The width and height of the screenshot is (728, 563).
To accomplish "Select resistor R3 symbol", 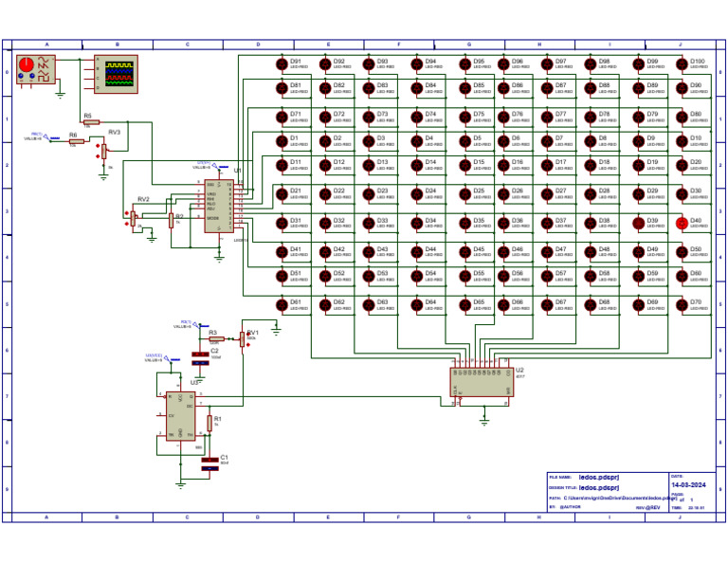I will pyautogui.click(x=217, y=339).
